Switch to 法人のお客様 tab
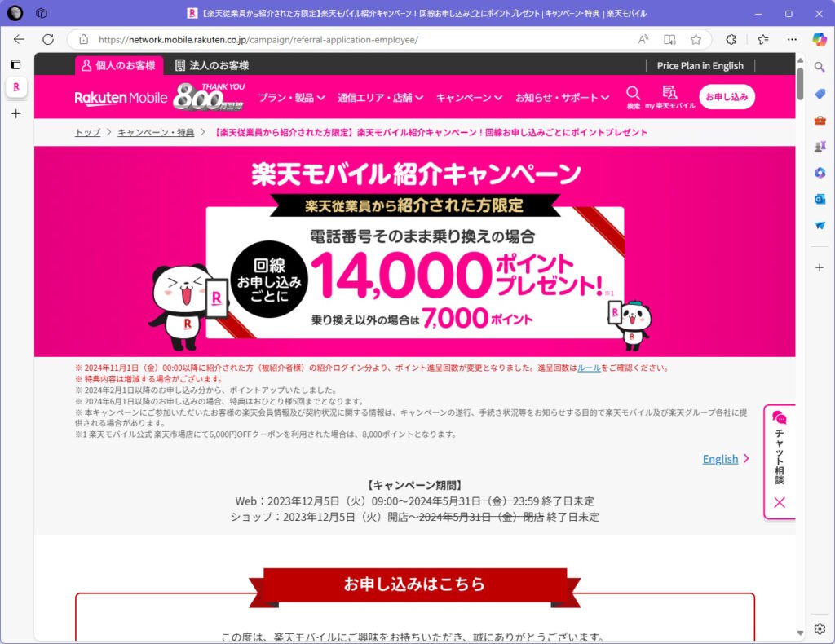 [x=212, y=65]
